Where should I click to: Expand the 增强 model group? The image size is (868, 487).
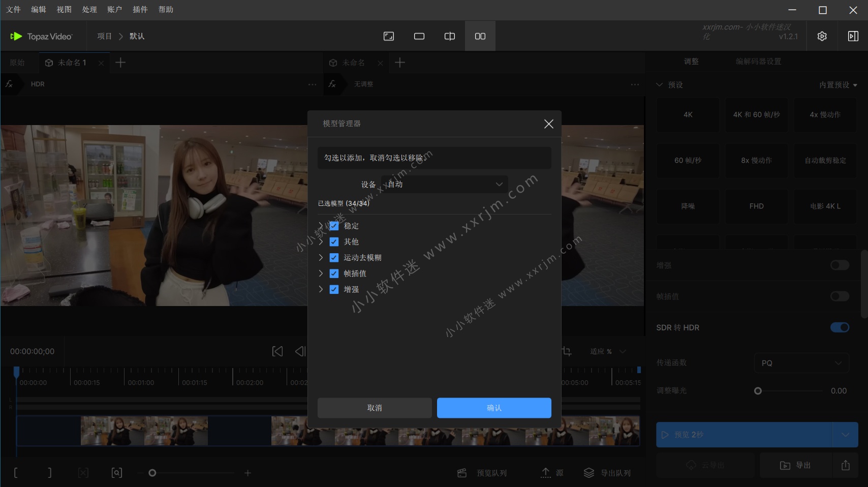point(321,289)
